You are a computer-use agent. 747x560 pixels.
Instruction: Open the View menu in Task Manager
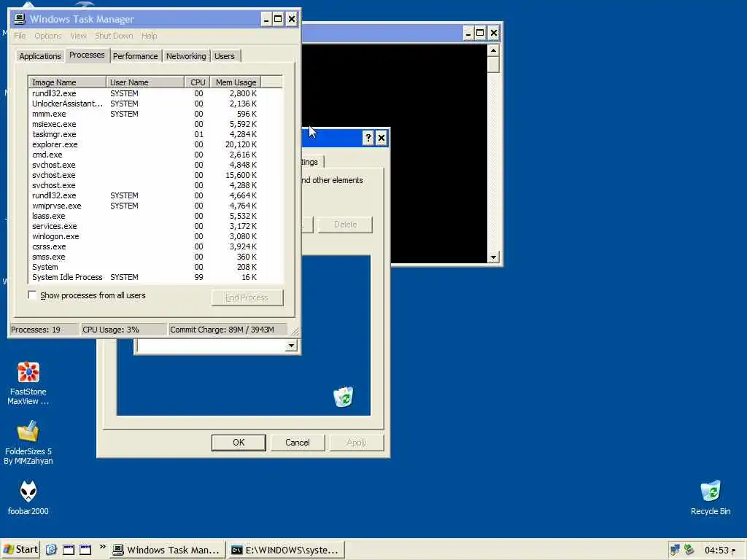[x=78, y=36]
